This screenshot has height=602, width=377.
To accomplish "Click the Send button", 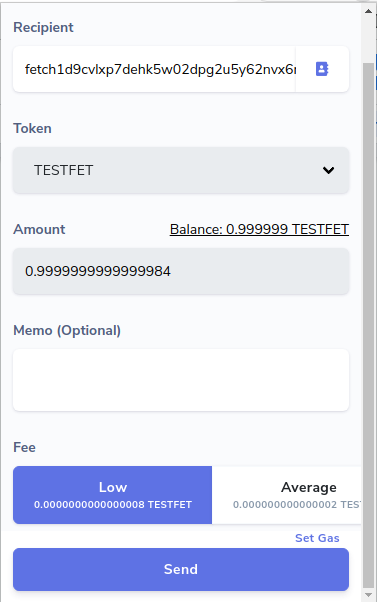I will tap(181, 569).
